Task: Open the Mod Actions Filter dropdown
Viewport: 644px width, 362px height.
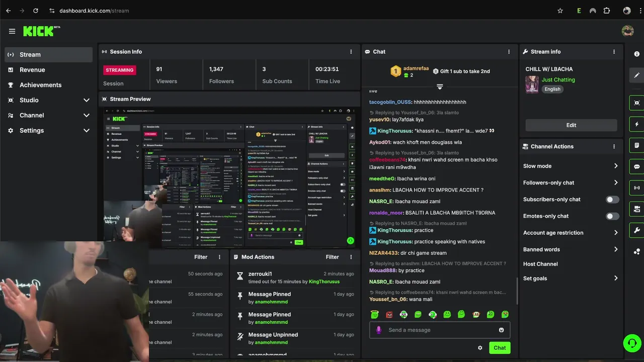Action: coord(332,257)
